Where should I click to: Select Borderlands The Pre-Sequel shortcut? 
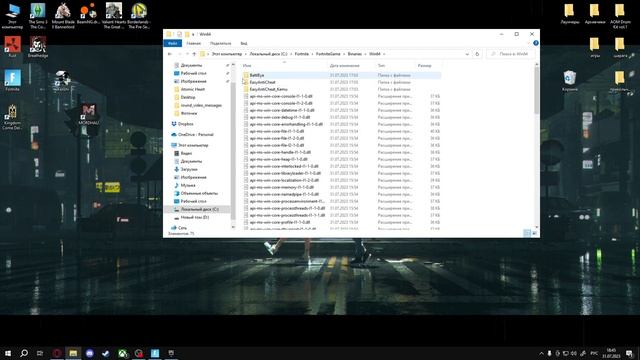[139, 16]
